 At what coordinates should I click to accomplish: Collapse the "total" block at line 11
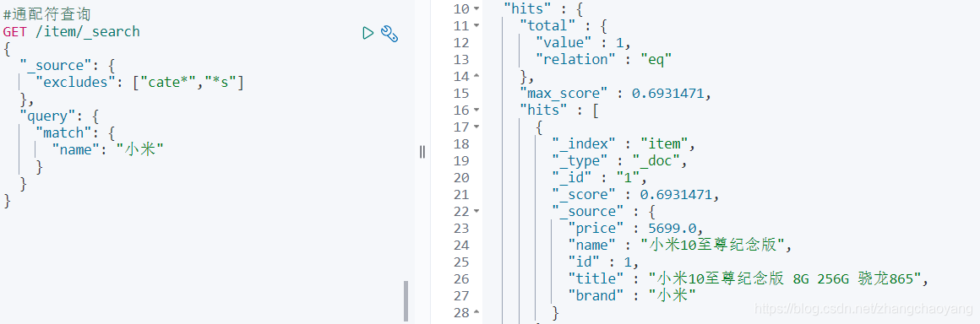(x=476, y=26)
